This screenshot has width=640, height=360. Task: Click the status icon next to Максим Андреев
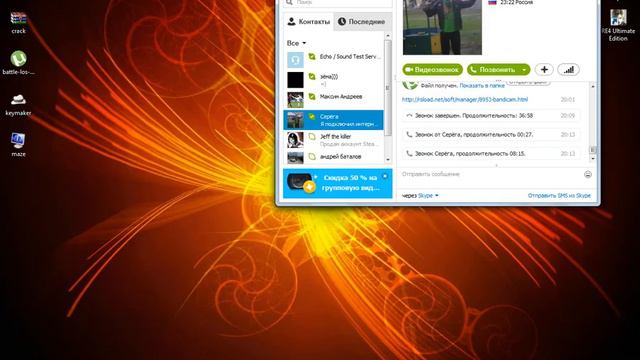[x=312, y=97]
